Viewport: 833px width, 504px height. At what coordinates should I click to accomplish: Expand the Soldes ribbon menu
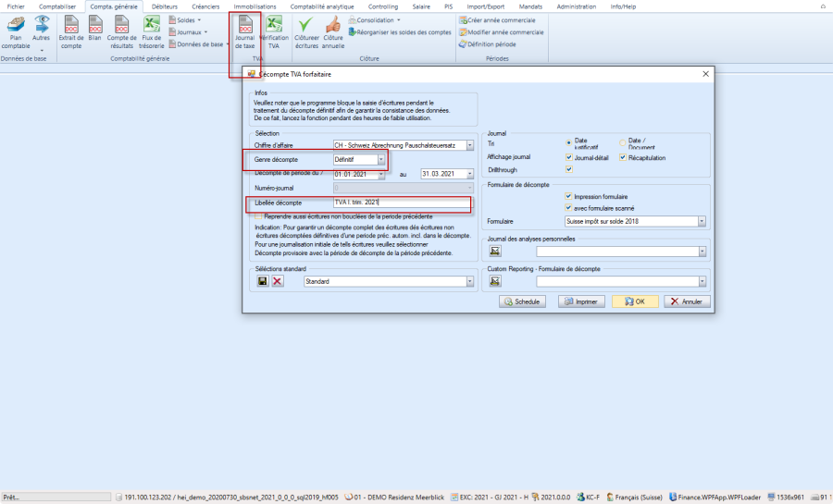point(185,20)
